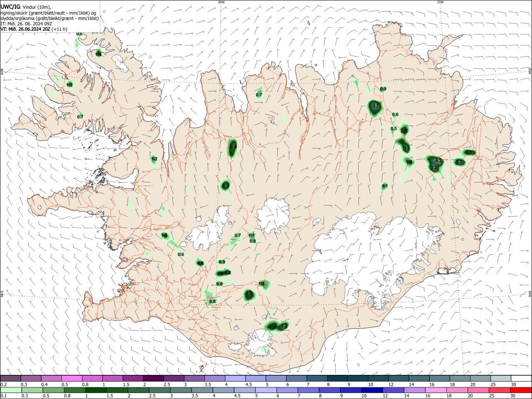Image resolution: width=532 pixels, height=399 pixels.
Task: Select the pale gray 25–30 top legend swatch
Action: [x=500, y=378]
